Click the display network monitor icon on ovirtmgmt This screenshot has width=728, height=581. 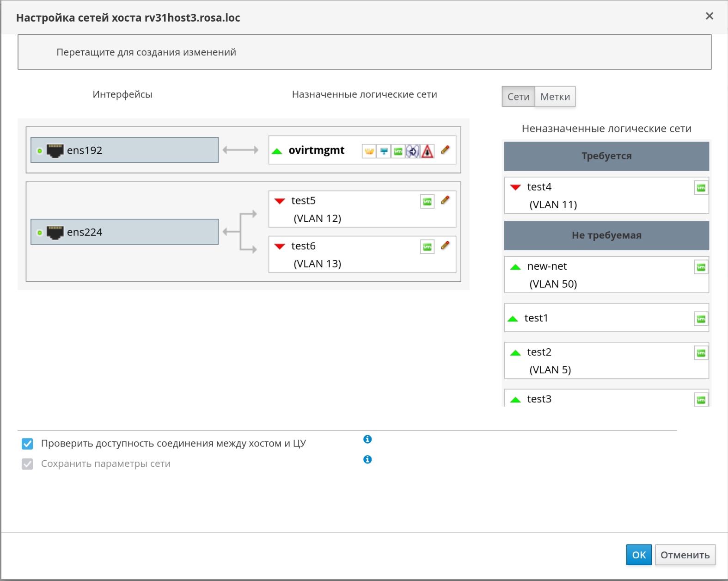coord(384,151)
